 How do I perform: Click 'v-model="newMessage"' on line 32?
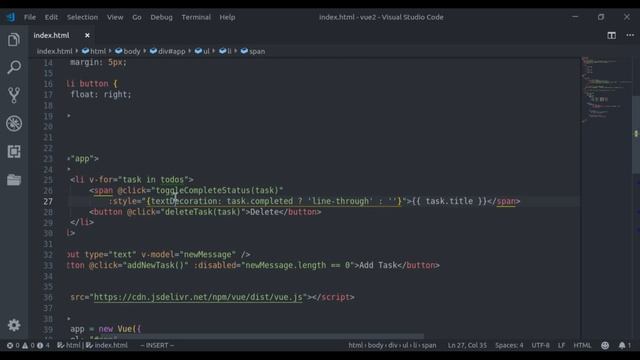(189, 255)
